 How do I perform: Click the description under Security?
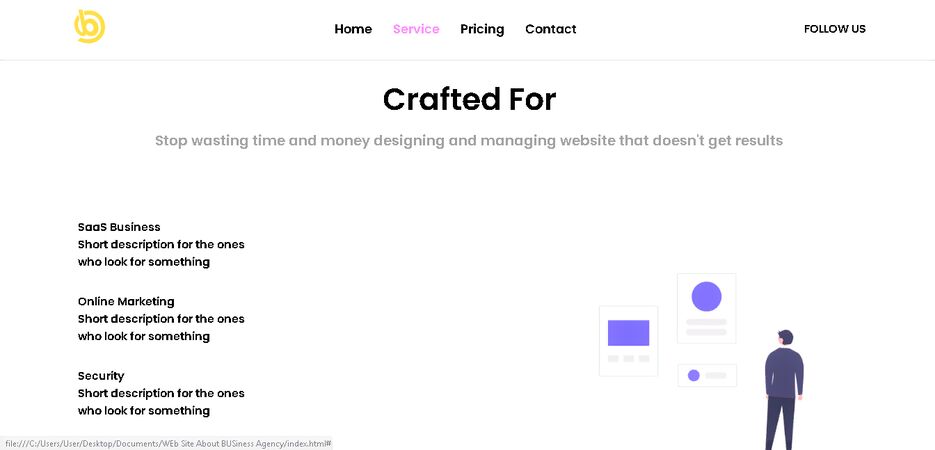(x=161, y=402)
